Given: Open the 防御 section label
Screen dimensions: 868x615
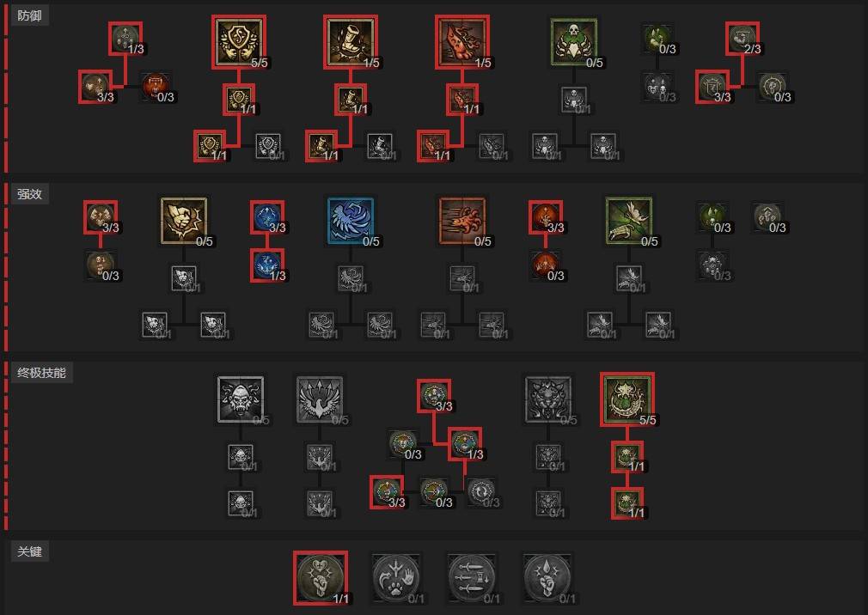Looking at the screenshot, I should click(29, 15).
